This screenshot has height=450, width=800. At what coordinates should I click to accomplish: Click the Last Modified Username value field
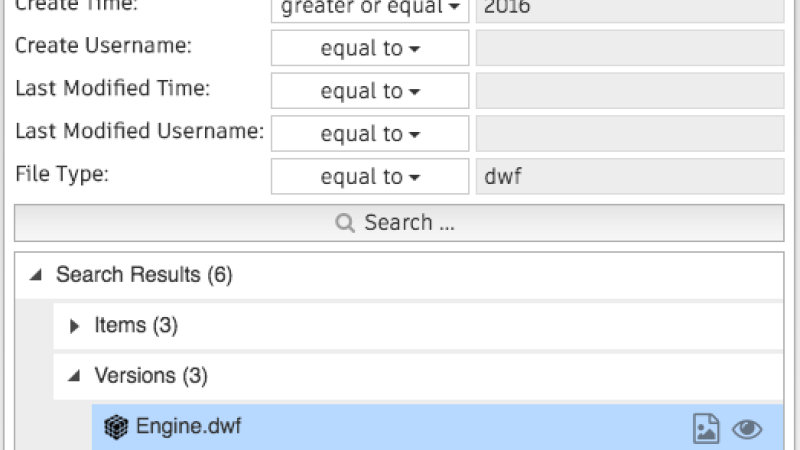630,134
